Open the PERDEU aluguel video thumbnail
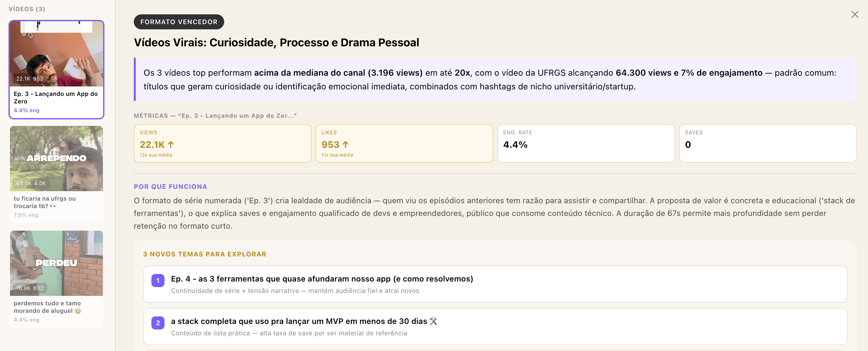The image size is (868, 351). click(56, 263)
